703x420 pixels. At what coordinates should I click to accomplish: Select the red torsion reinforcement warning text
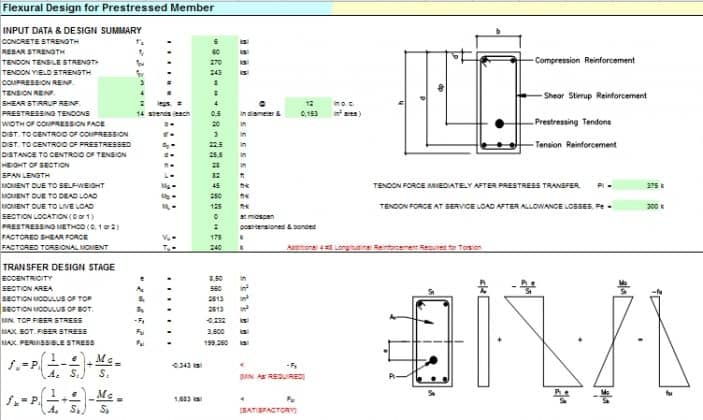tap(384, 247)
